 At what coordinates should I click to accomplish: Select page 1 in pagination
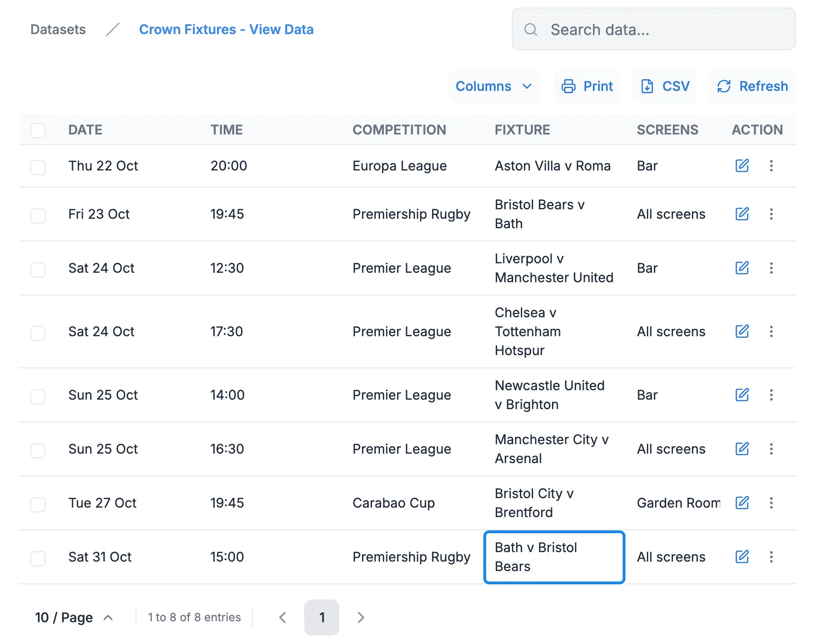322,617
